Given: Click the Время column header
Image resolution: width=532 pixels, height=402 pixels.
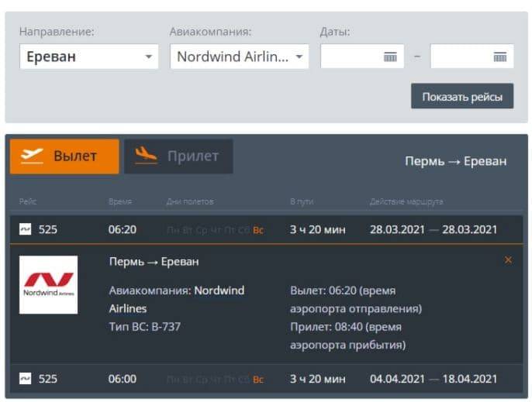Looking at the screenshot, I should [x=119, y=202].
